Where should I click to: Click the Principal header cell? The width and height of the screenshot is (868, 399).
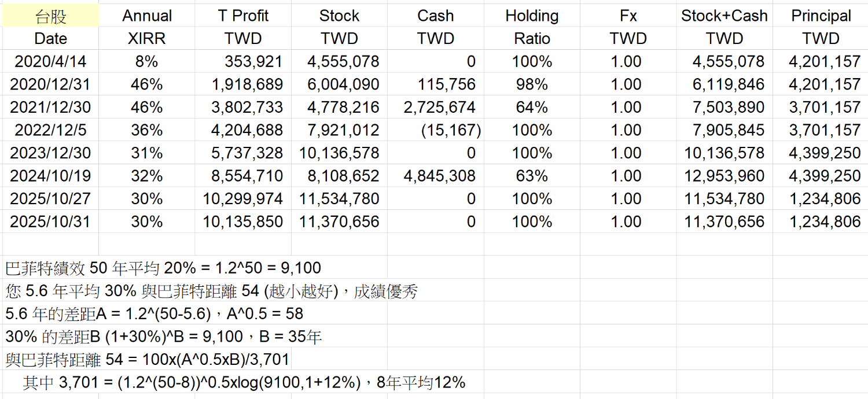(821, 16)
